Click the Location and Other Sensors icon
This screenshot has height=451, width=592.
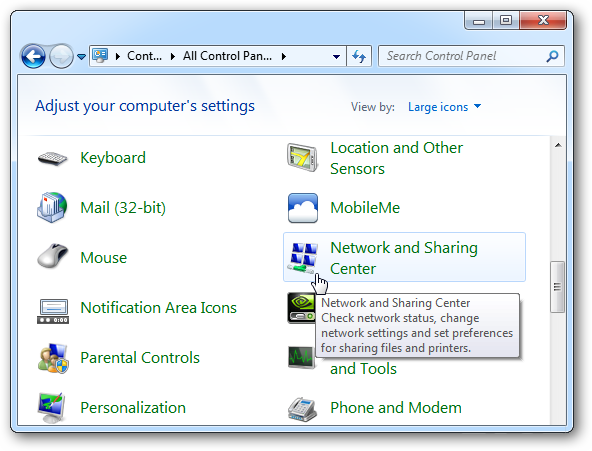(302, 157)
